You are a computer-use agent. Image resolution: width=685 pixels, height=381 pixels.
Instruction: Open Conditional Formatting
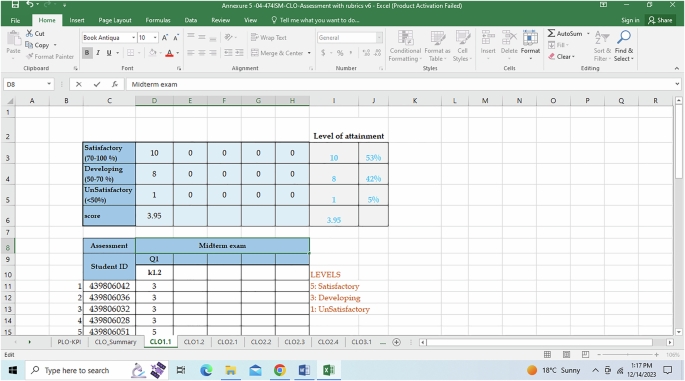pos(405,46)
